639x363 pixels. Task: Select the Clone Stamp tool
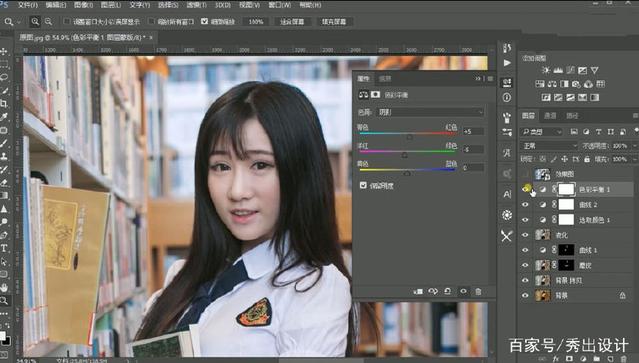[4, 156]
